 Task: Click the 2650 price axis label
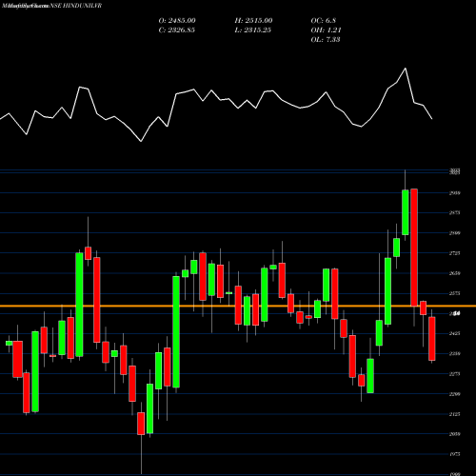click(x=455, y=273)
